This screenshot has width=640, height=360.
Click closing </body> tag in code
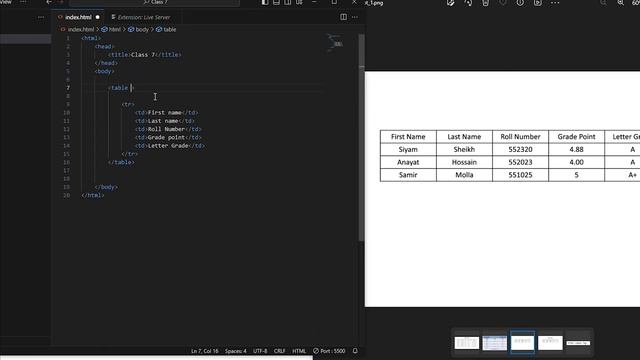pyautogui.click(x=106, y=187)
